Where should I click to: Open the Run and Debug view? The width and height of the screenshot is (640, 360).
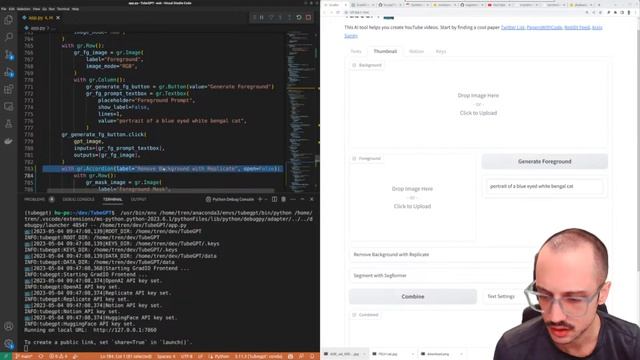9,72
